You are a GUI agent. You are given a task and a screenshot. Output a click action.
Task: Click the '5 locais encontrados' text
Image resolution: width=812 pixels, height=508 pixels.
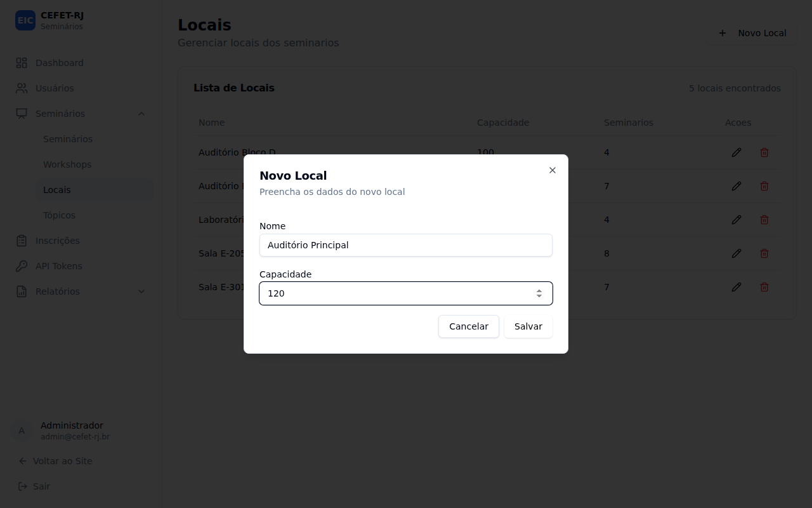tap(735, 88)
